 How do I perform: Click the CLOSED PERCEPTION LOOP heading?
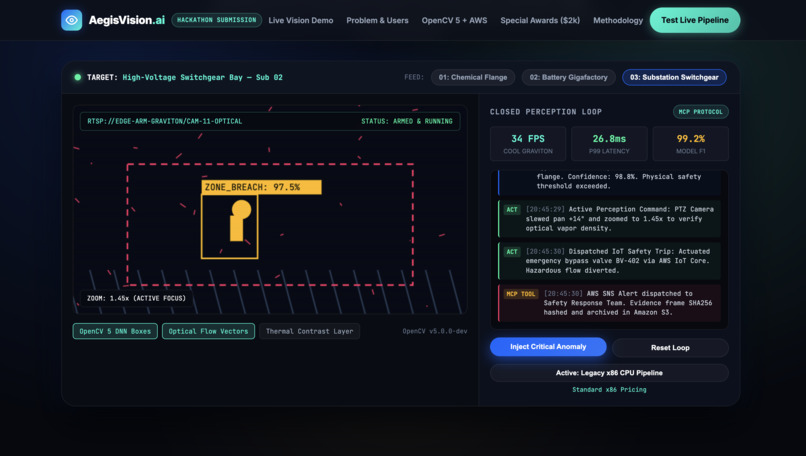click(545, 112)
